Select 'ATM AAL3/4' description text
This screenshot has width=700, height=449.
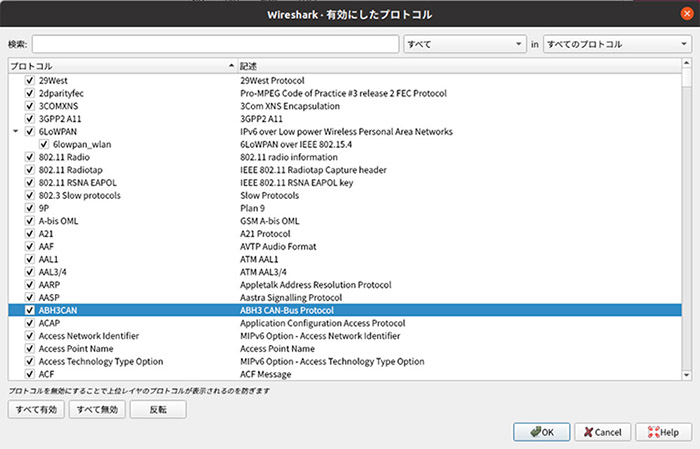coord(263,272)
